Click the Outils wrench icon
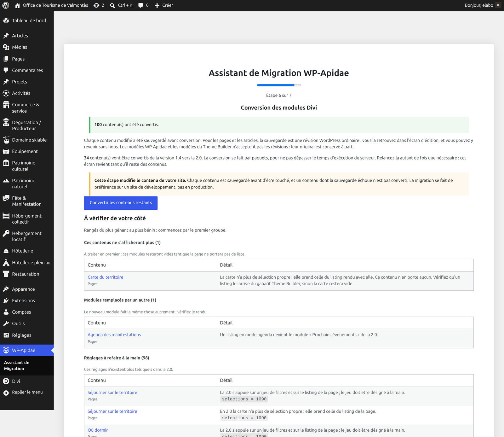504x437 pixels. pyautogui.click(x=6, y=323)
